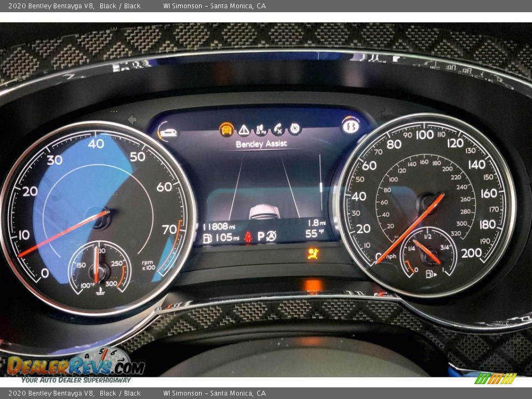Click the tachometer needle

(x=63, y=233)
